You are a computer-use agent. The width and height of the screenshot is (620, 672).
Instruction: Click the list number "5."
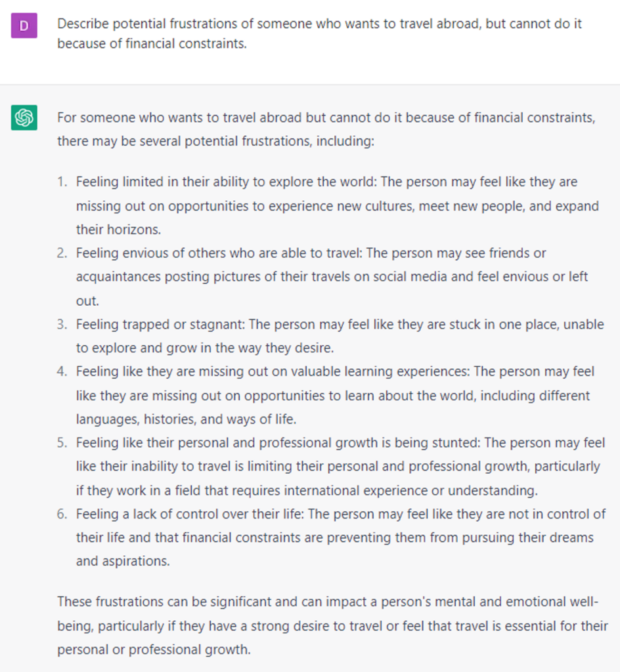(62, 442)
